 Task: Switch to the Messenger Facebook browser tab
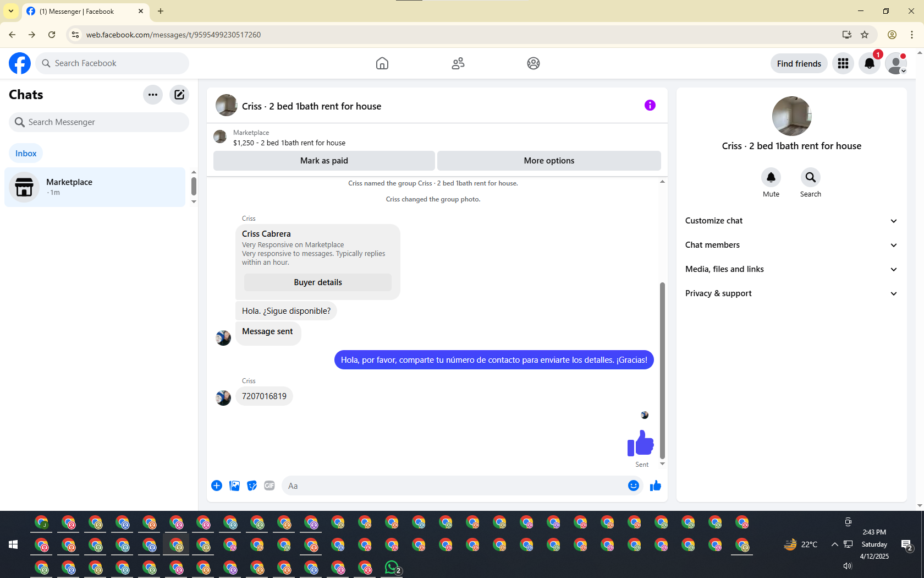(x=85, y=11)
